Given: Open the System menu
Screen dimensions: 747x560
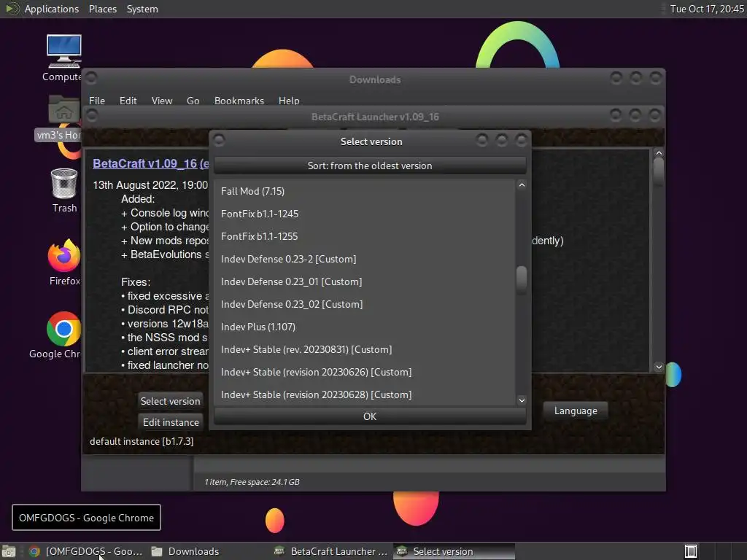Looking at the screenshot, I should (x=142, y=9).
